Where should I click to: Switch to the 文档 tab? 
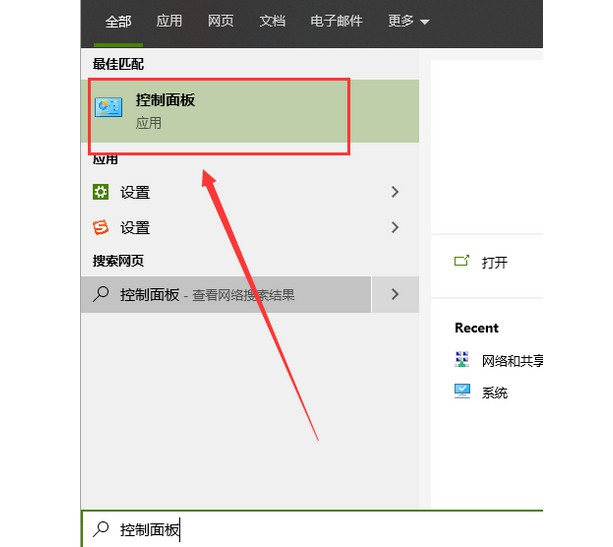click(272, 21)
